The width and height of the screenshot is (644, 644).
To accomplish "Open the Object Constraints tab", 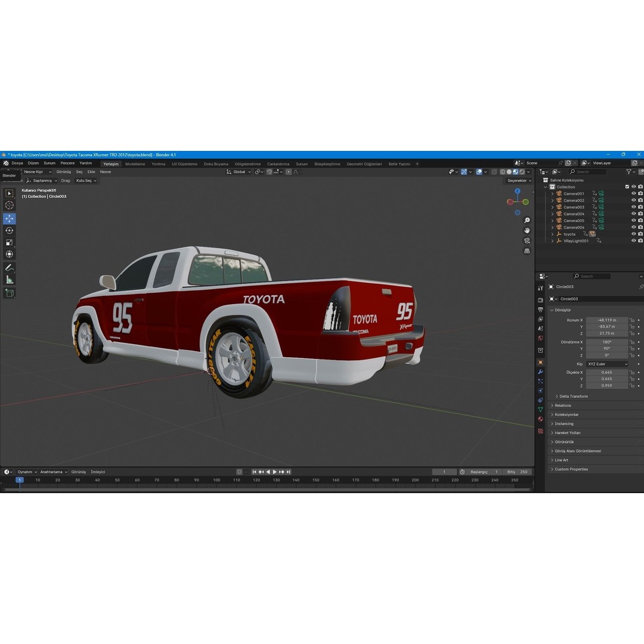I will tap(540, 400).
